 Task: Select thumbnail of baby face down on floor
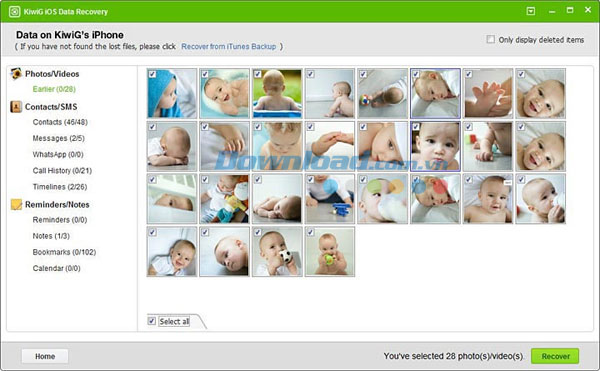tap(172, 146)
